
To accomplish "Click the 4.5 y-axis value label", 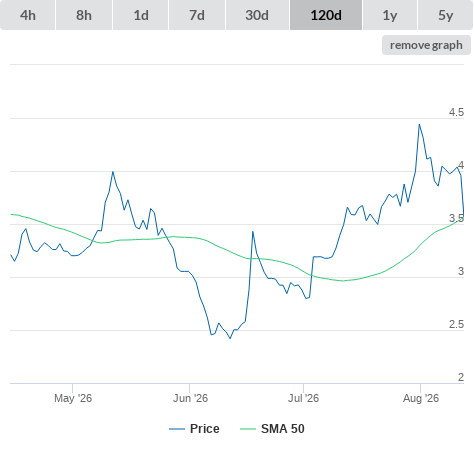I will pyautogui.click(x=456, y=112).
